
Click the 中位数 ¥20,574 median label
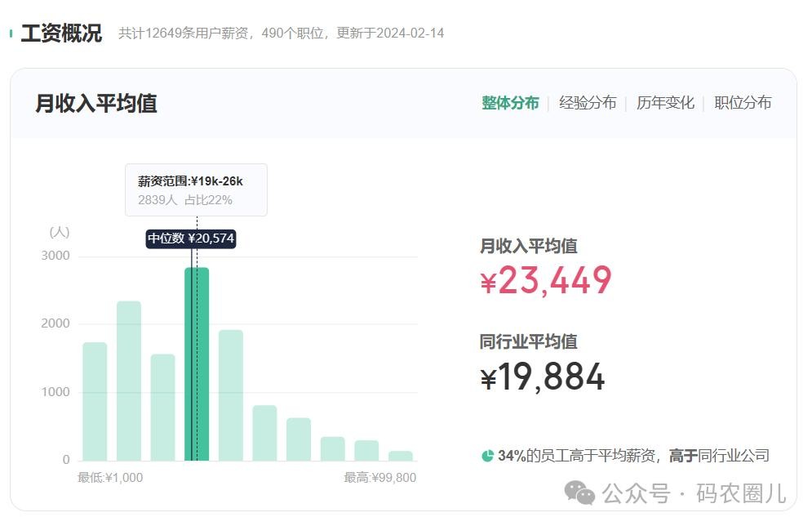click(191, 238)
